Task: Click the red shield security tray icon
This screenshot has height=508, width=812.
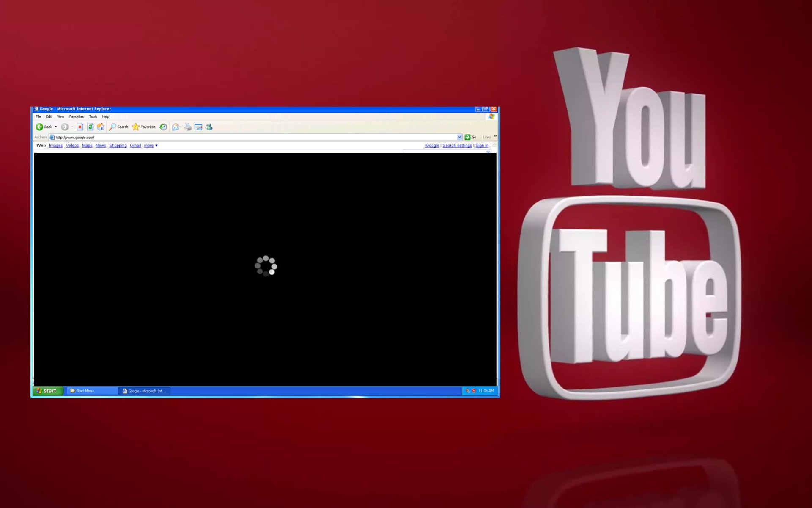Action: [x=474, y=391]
